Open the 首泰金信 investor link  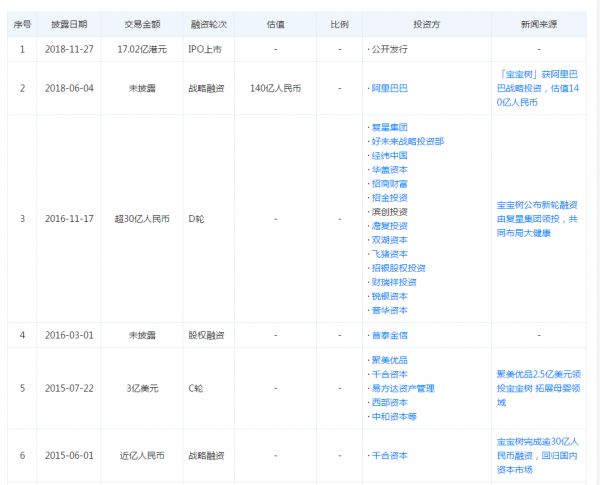[392, 335]
